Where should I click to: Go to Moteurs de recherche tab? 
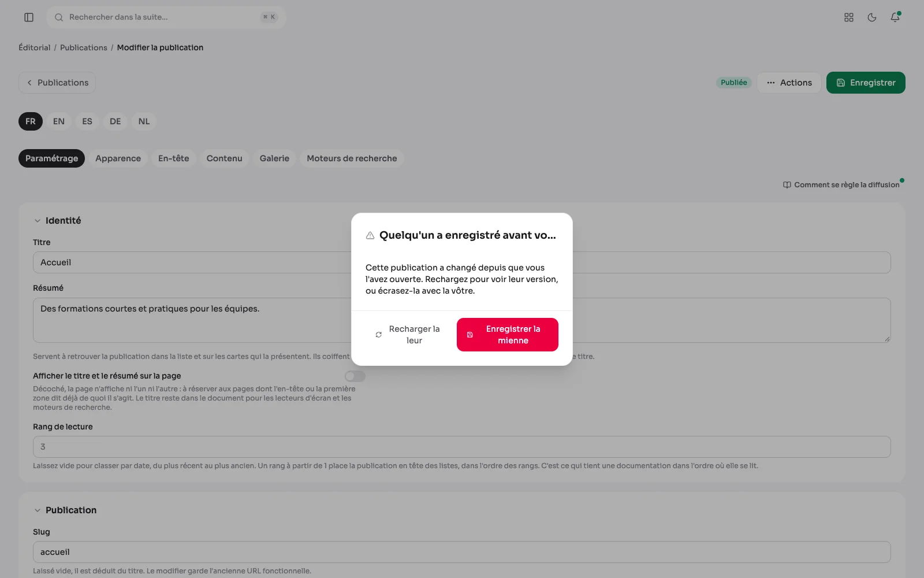(x=352, y=158)
